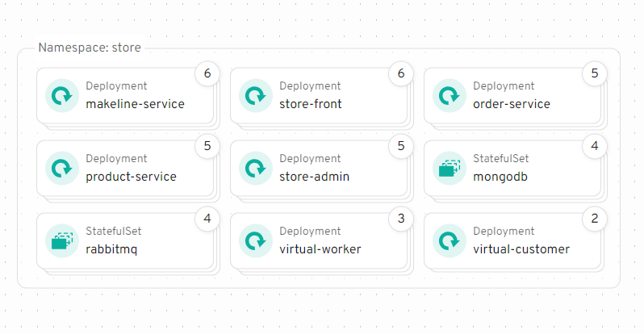This screenshot has height=334, width=644.
Task: Select the product-service name text
Action: point(131,177)
